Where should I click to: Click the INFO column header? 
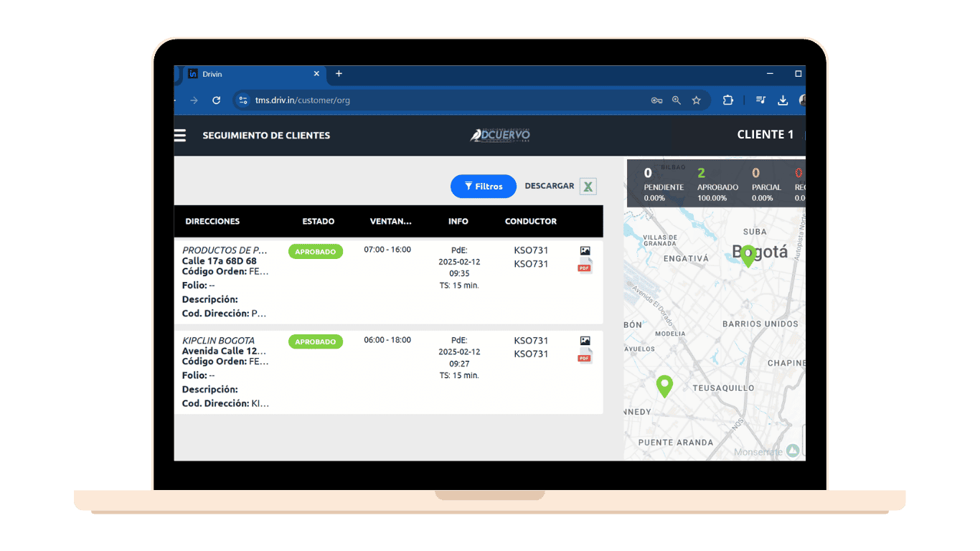pos(458,222)
